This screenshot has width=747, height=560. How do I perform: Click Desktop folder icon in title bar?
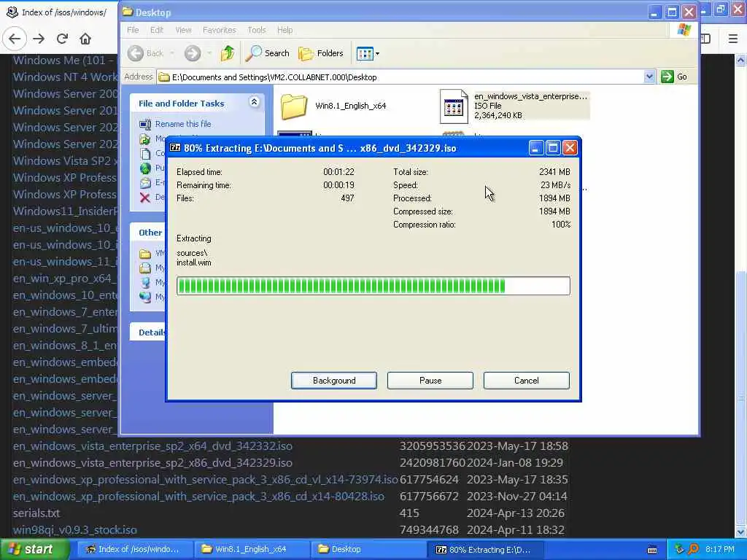click(x=128, y=12)
